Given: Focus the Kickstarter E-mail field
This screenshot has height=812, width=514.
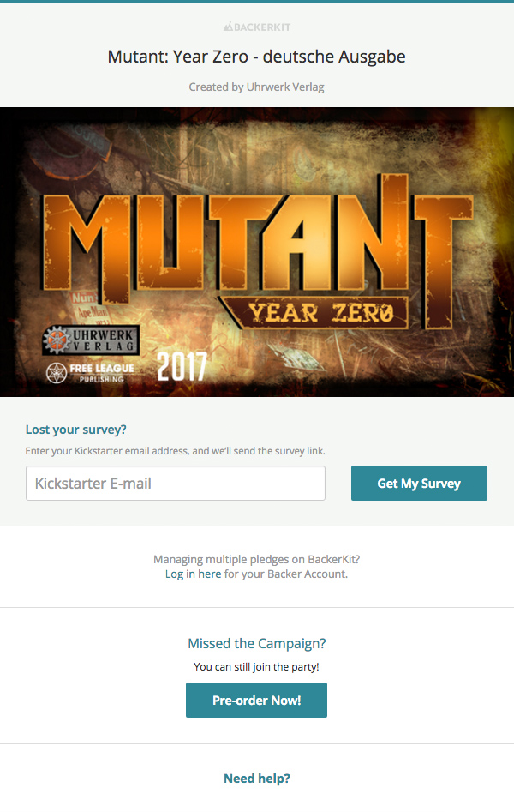Looking at the screenshot, I should 176,483.
